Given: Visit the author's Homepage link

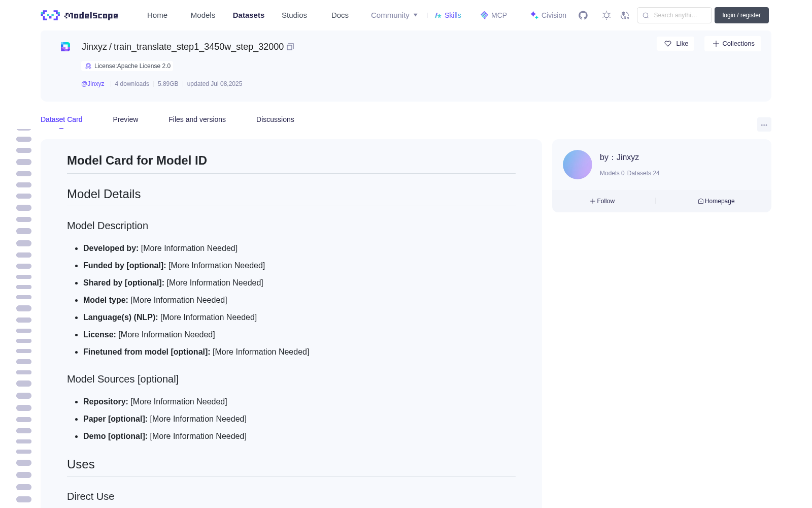Looking at the screenshot, I should [716, 201].
